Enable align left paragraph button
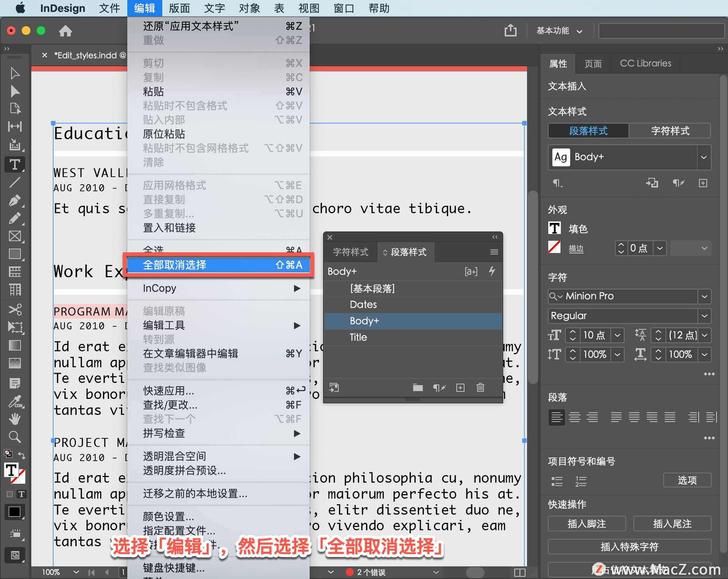Screen dimensions: 728x579 coord(556,417)
